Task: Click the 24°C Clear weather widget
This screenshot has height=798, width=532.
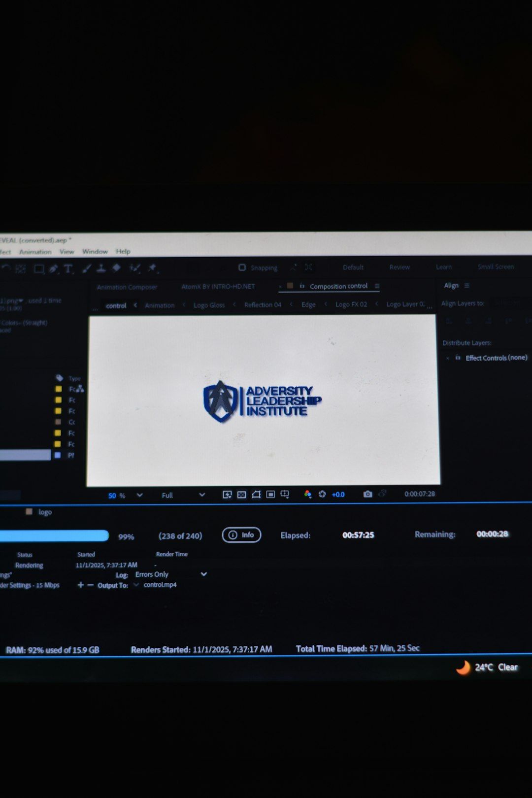Action: click(x=488, y=667)
